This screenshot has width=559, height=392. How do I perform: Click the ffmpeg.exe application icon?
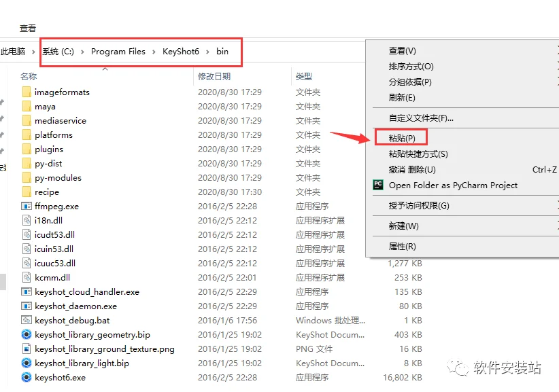coord(27,206)
